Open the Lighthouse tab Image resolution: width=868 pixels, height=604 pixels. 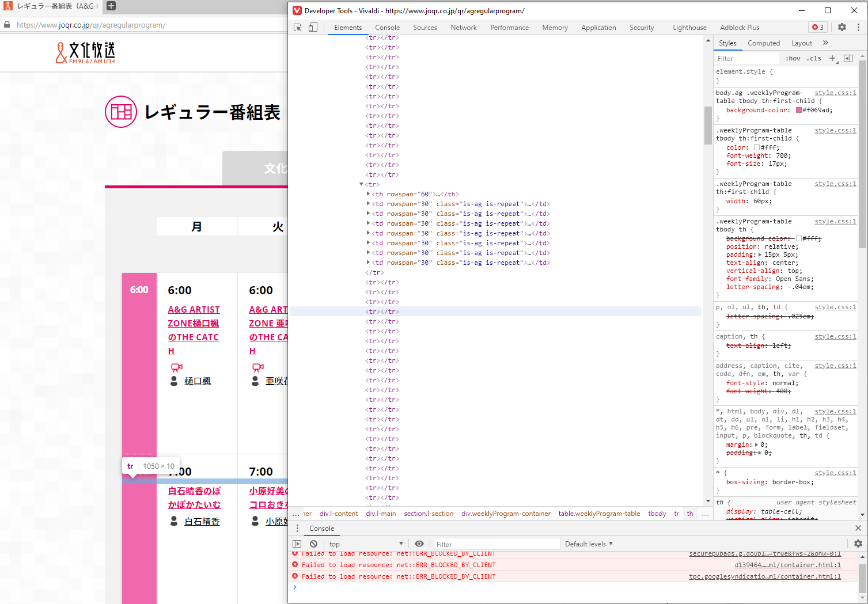point(689,27)
